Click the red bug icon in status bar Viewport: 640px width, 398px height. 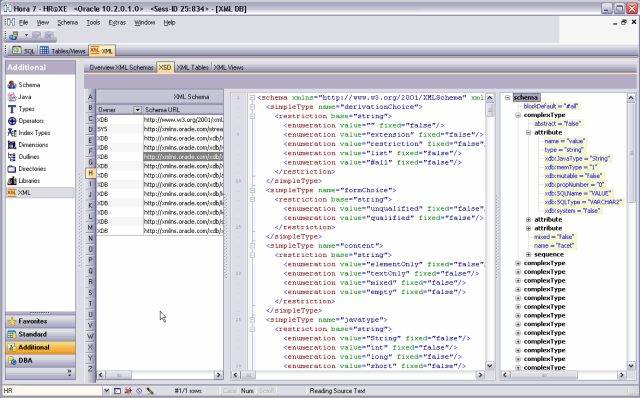click(128, 391)
